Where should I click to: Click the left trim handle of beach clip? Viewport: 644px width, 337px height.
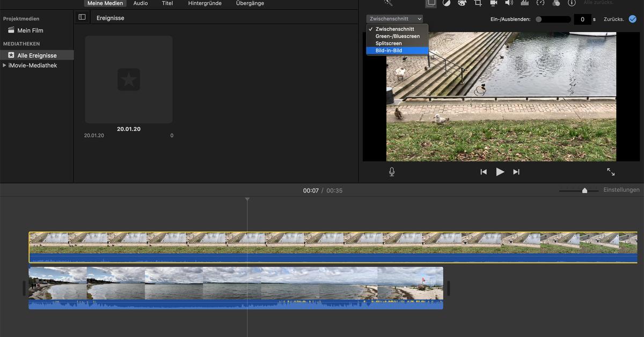(x=24, y=288)
